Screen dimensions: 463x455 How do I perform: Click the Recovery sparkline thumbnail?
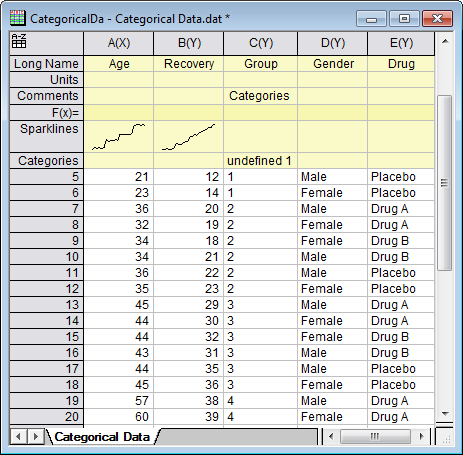click(189, 137)
